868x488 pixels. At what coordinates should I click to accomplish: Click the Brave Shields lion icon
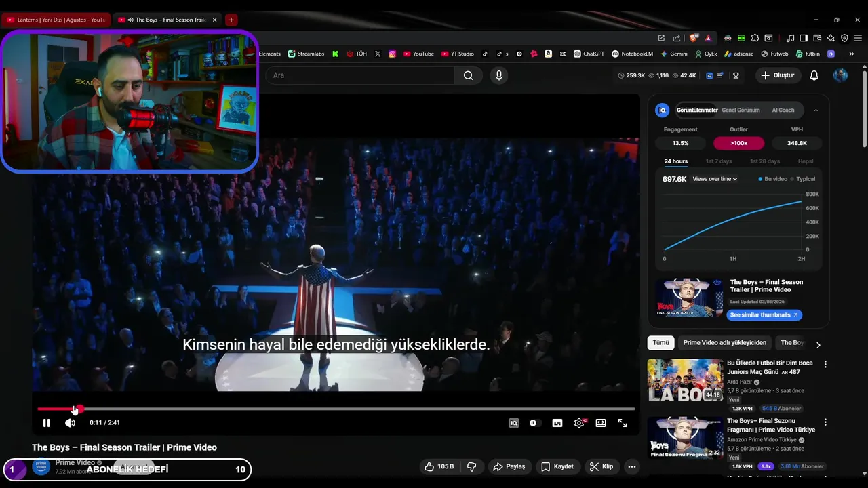pyautogui.click(x=694, y=38)
